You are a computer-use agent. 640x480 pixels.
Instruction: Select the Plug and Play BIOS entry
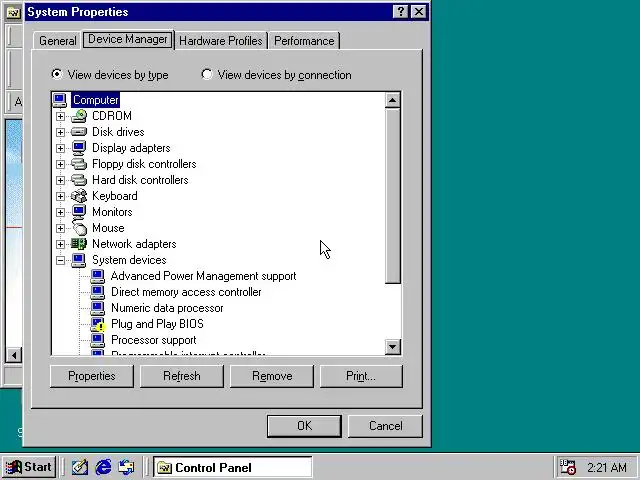click(x=157, y=324)
